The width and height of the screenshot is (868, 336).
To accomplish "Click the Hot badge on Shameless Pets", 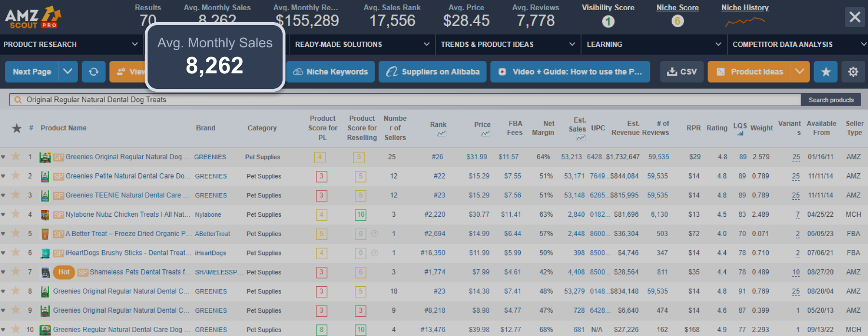I will point(64,272).
